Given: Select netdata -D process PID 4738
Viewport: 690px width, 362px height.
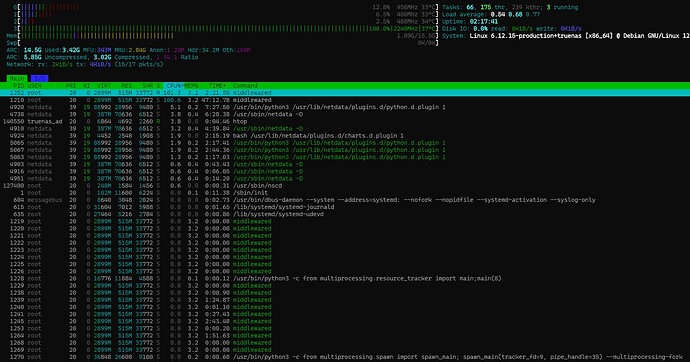Looking at the screenshot, I should coord(345,114).
